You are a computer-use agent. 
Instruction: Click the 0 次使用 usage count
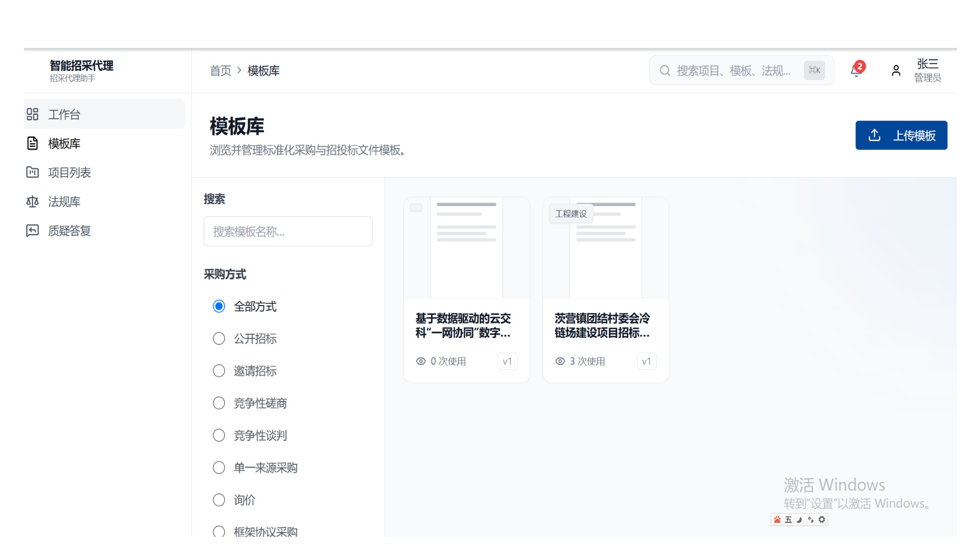coord(448,361)
